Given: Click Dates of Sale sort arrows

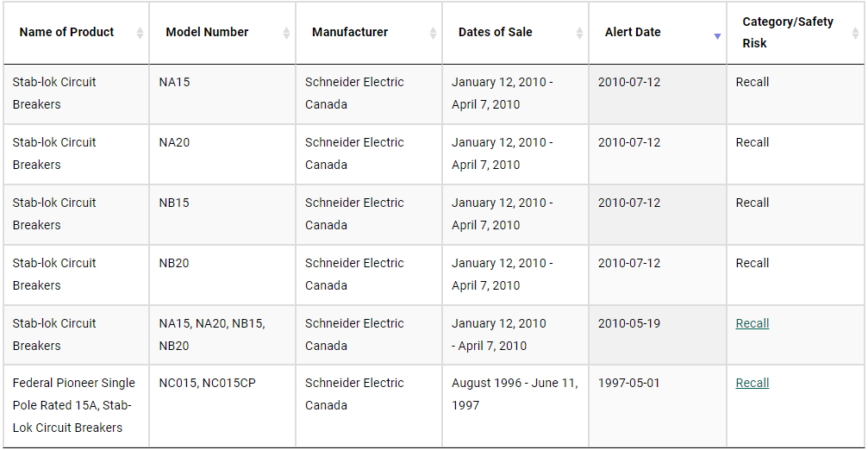Looking at the screenshot, I should [x=579, y=34].
